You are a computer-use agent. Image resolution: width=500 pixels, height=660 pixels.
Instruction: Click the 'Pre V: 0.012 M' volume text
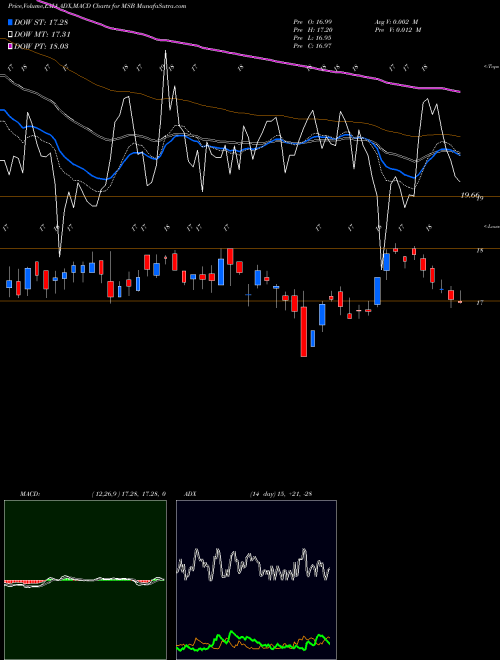coord(398,29)
